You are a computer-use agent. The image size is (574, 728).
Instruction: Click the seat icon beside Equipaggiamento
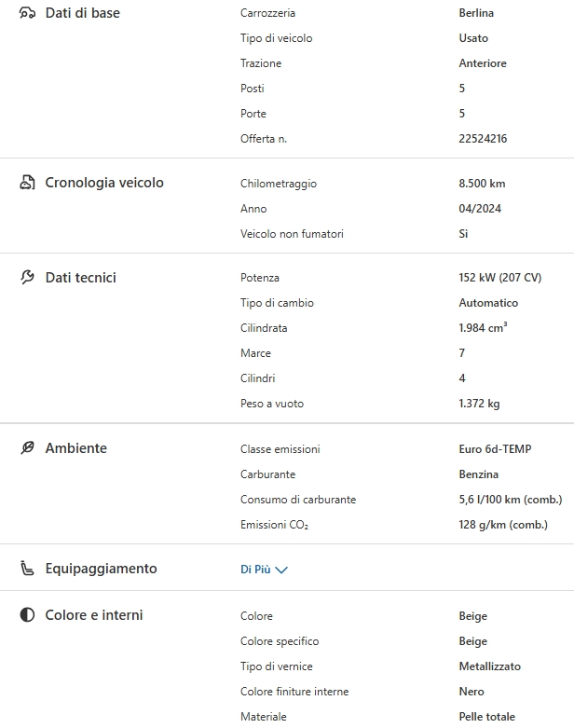click(27, 569)
